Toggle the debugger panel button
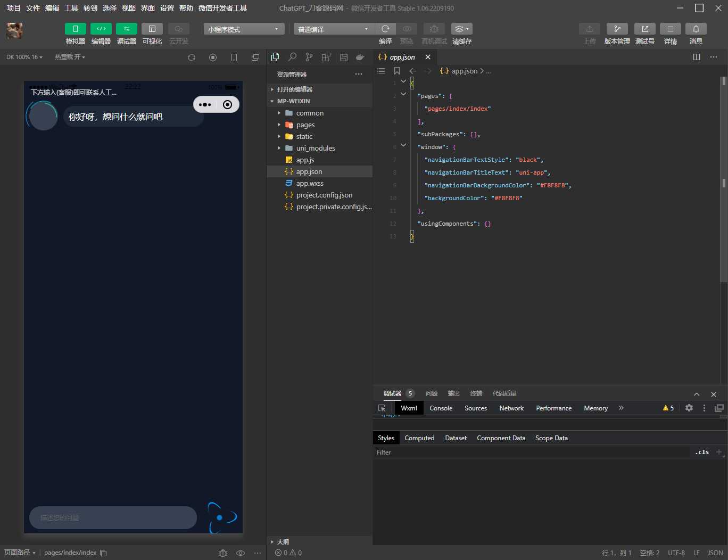Viewport: 728px width, 560px height. pos(127,29)
